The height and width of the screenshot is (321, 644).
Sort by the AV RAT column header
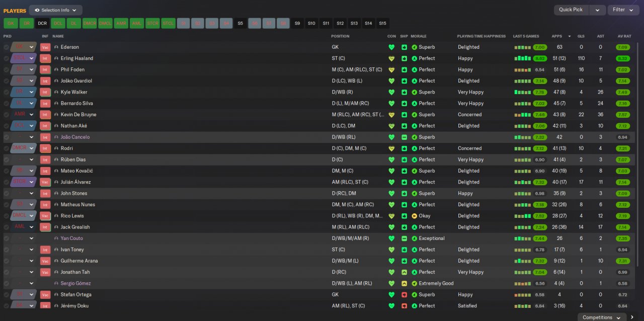click(624, 36)
